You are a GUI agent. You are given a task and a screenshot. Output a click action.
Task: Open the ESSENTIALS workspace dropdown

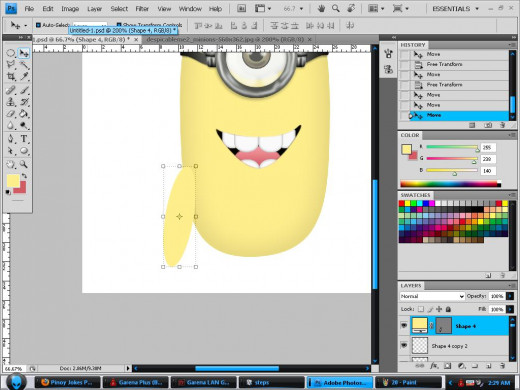click(456, 9)
